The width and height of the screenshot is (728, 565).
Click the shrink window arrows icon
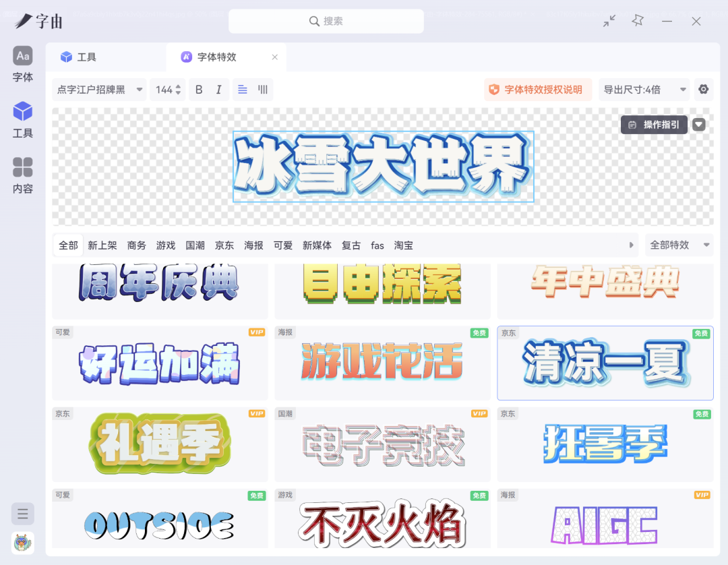click(x=609, y=21)
